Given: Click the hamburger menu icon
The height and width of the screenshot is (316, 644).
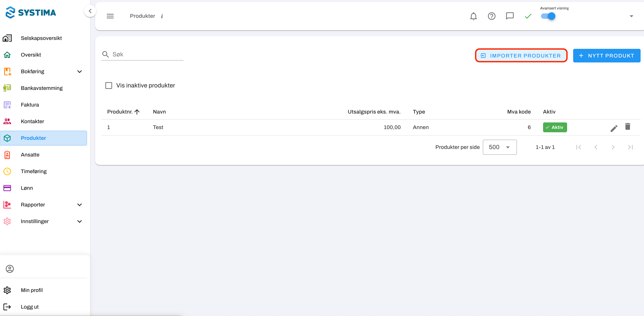Looking at the screenshot, I should coord(110,16).
